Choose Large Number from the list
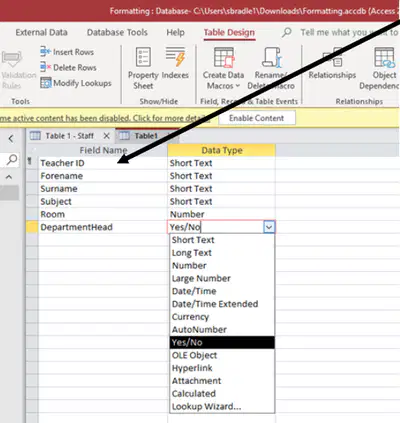400x423 pixels. point(222,278)
